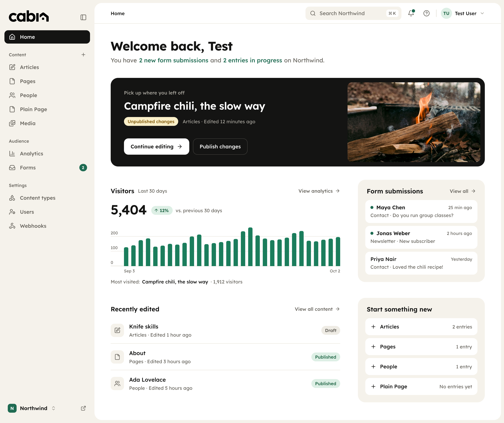The width and height of the screenshot is (504, 423).
Task: Click the Unpublished changes badge
Action: click(151, 121)
